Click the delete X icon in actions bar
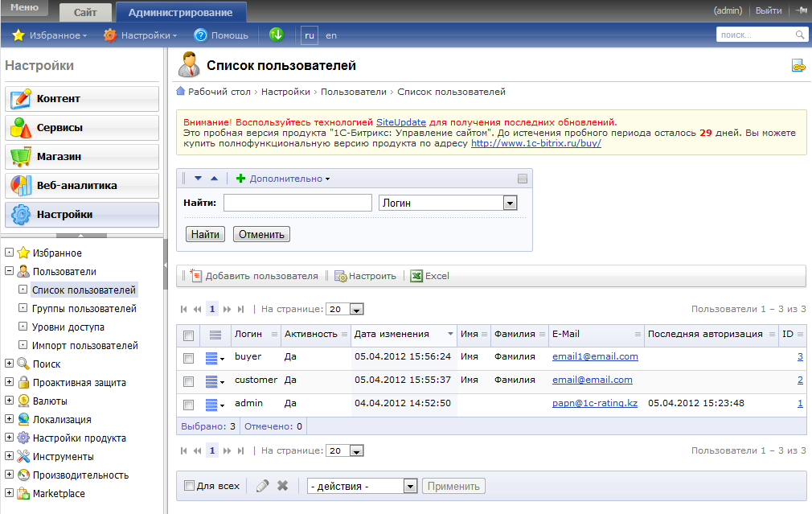This screenshot has height=514, width=812. coord(282,486)
